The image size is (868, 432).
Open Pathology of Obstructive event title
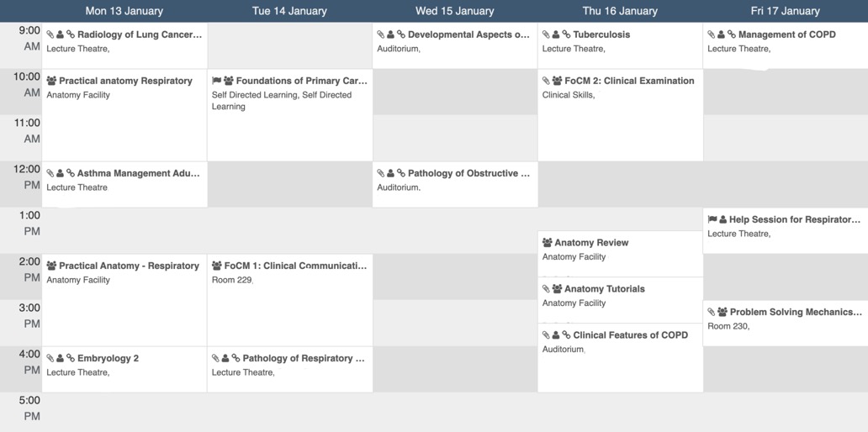[x=468, y=173]
